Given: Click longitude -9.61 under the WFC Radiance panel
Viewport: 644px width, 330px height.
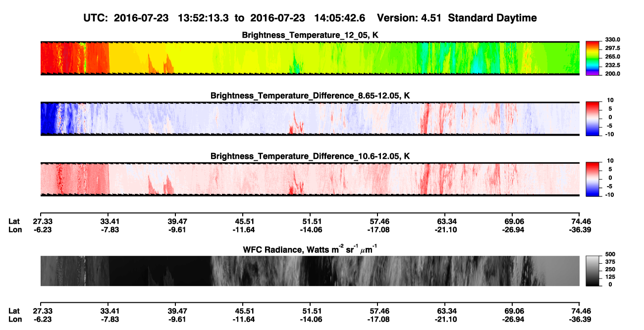Looking at the screenshot, I should pyautogui.click(x=177, y=319).
